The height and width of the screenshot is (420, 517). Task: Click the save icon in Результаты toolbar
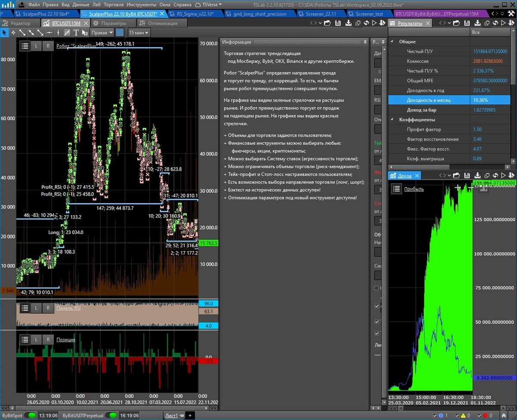[467, 23]
